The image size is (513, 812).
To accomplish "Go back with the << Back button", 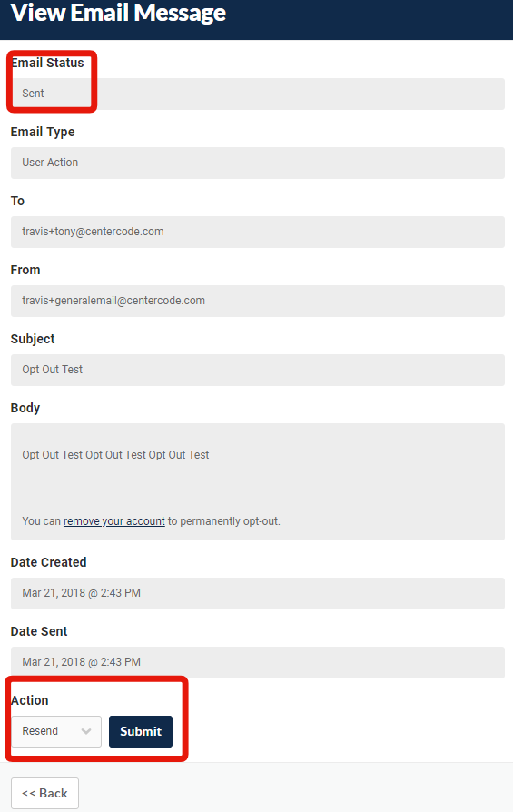I will click(x=45, y=793).
